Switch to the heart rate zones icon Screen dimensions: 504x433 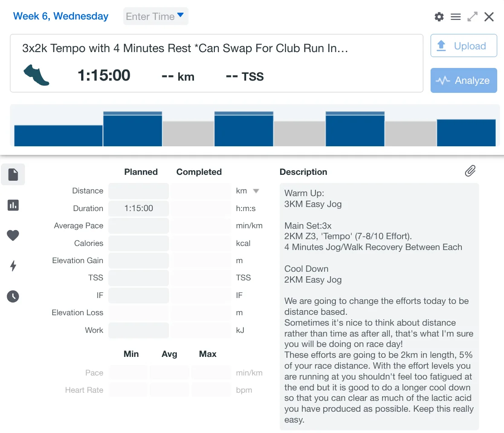coord(13,236)
